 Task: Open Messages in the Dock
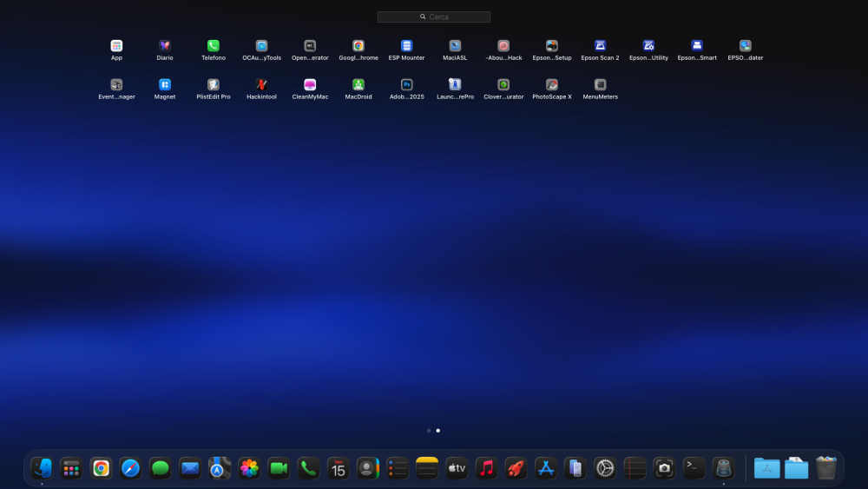pos(160,468)
